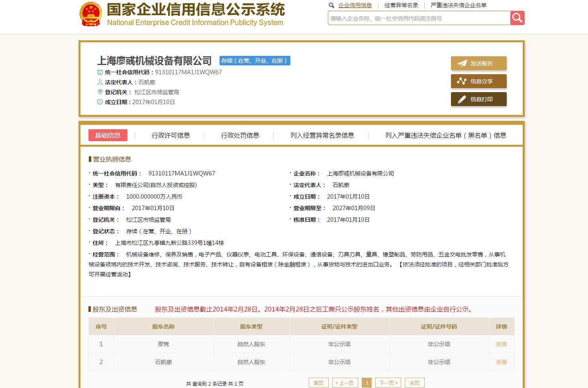Open the 行政许可信息 tab

(x=171, y=135)
